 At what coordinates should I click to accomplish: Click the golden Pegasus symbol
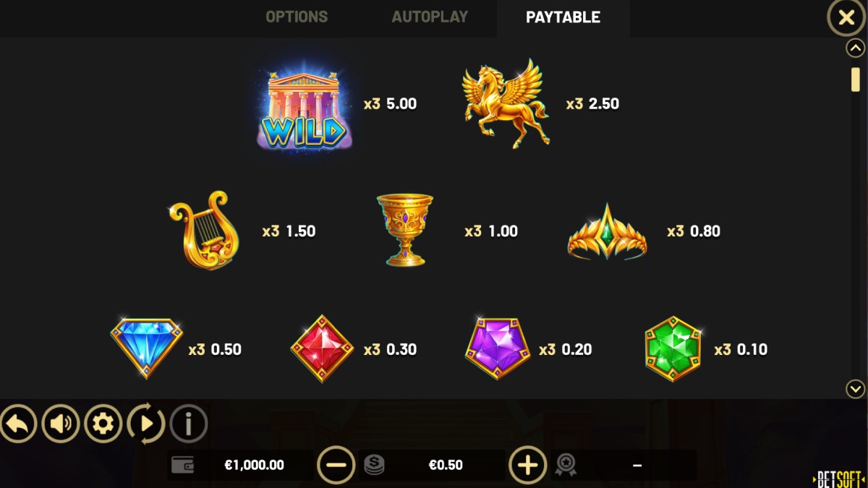(506, 103)
